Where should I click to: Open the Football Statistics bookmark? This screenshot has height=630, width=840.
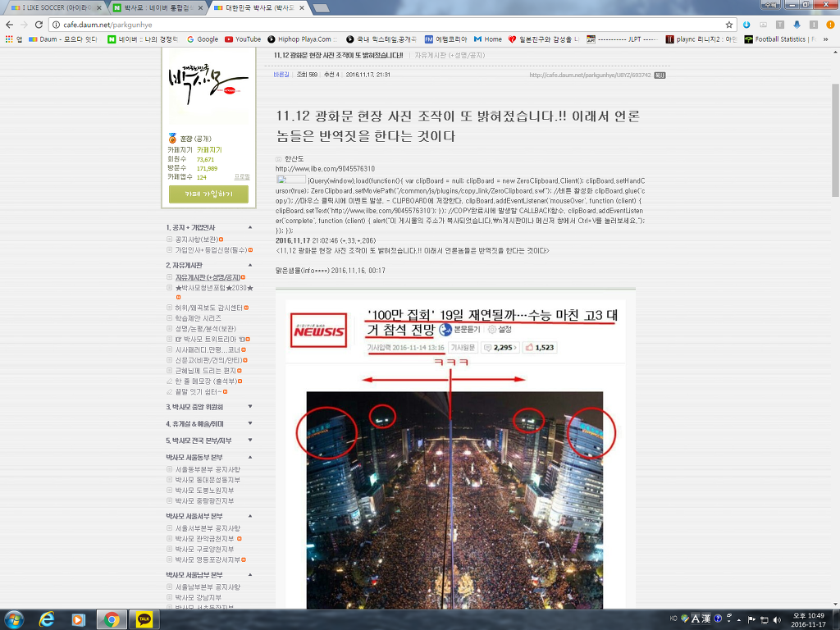[x=780, y=39]
